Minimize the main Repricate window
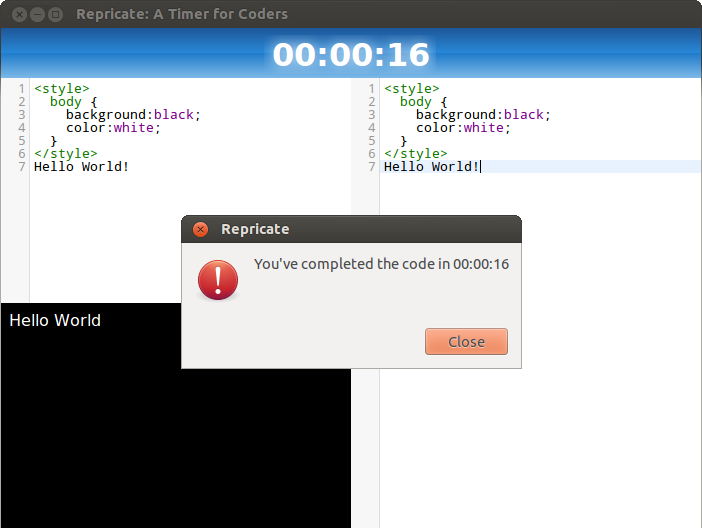This screenshot has width=702, height=528. point(37,14)
